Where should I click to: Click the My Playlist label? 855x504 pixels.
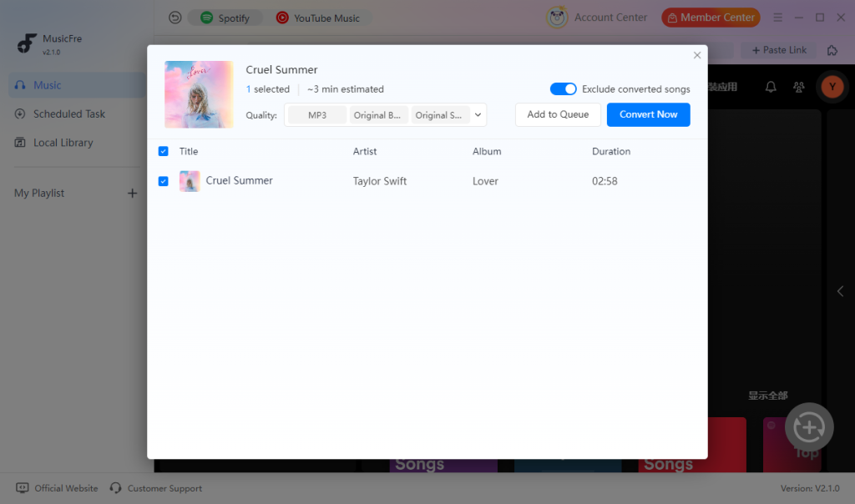pos(39,194)
